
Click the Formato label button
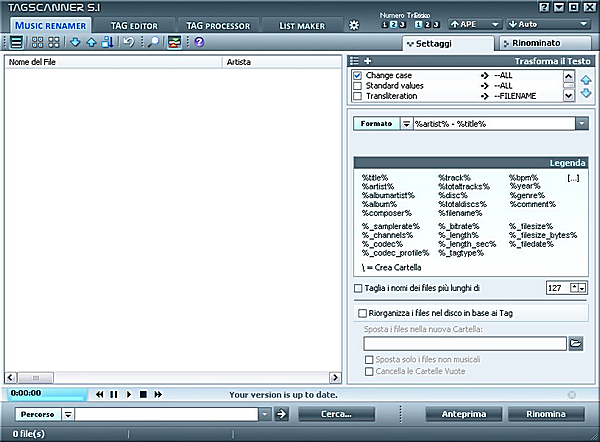point(376,124)
